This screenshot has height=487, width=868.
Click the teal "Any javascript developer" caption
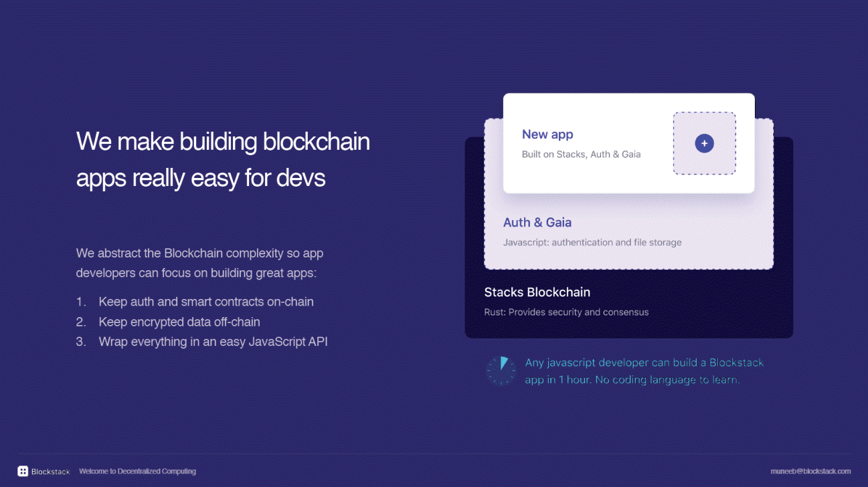click(x=644, y=363)
